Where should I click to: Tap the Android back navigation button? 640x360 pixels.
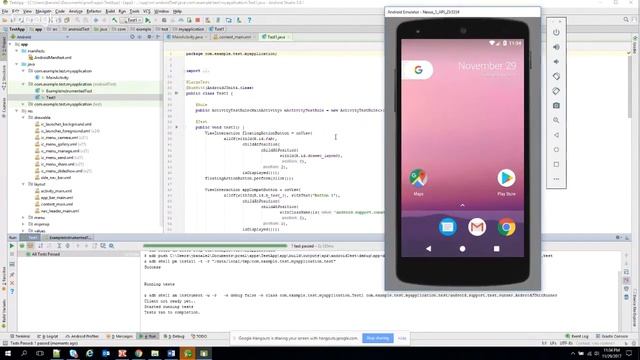point(428,248)
